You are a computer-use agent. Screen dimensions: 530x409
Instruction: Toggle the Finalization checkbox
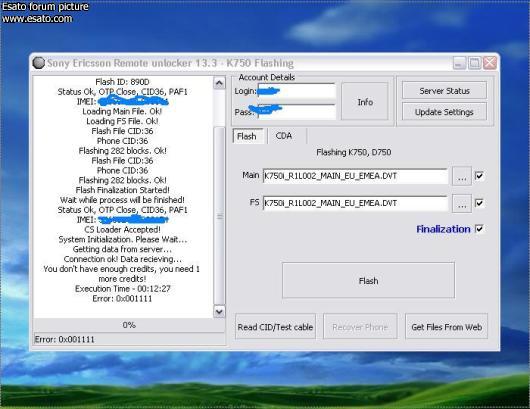(x=479, y=229)
